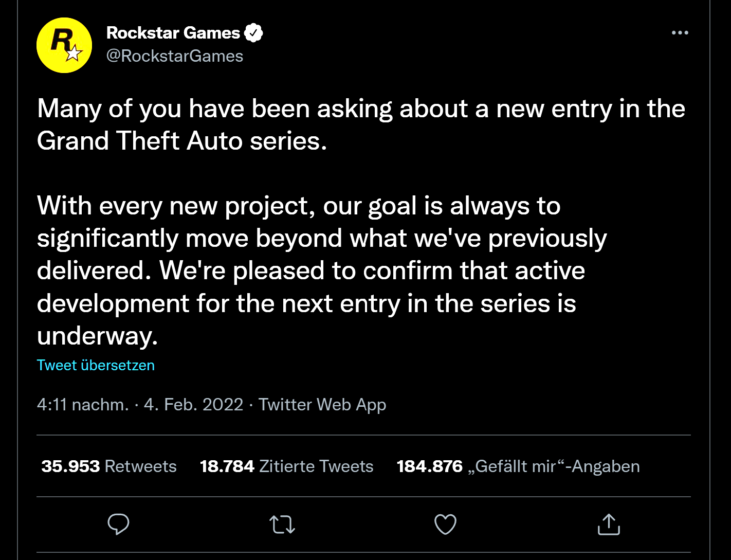Click the verified badge checkmark

coord(253,33)
